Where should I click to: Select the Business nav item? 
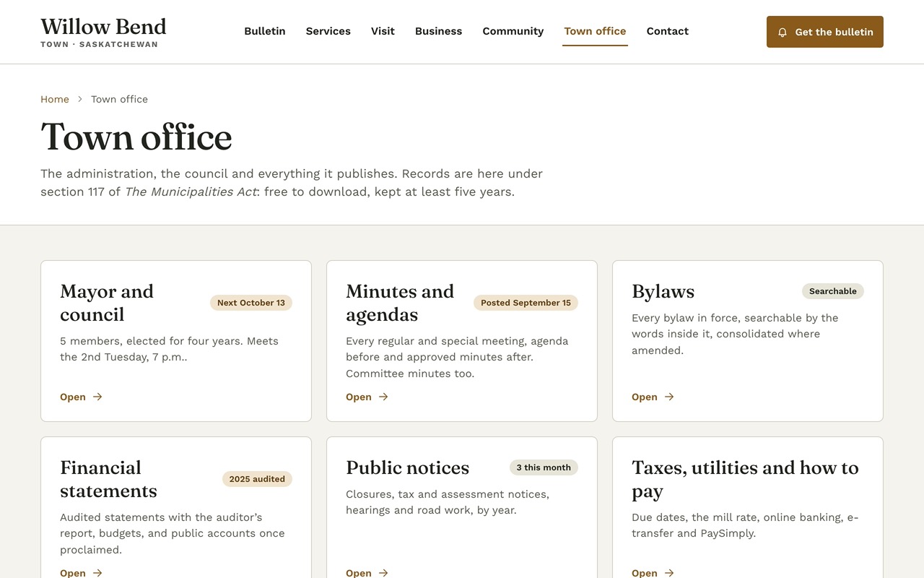point(438,31)
